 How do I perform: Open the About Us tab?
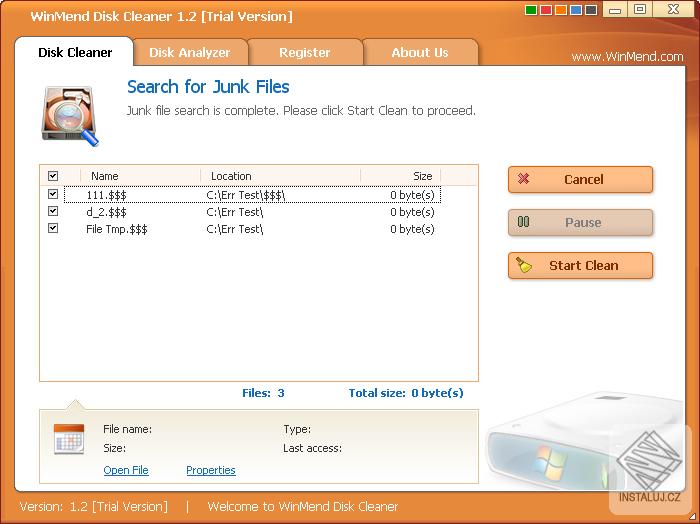click(x=420, y=53)
